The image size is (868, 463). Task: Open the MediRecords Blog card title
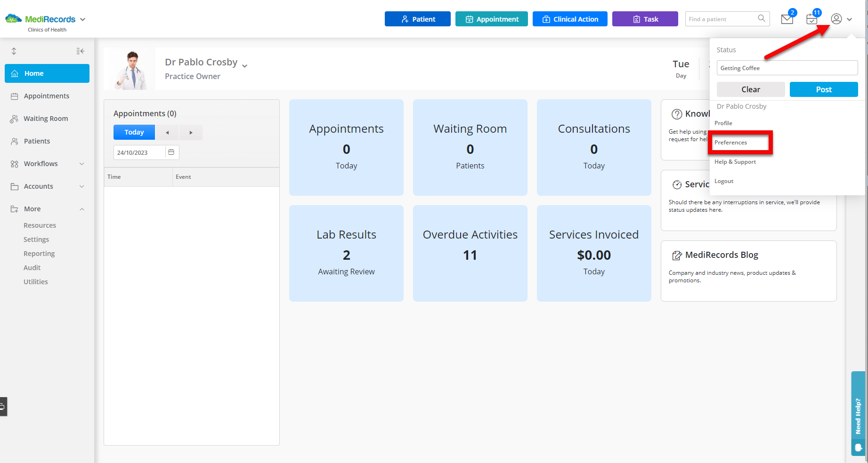(x=722, y=255)
